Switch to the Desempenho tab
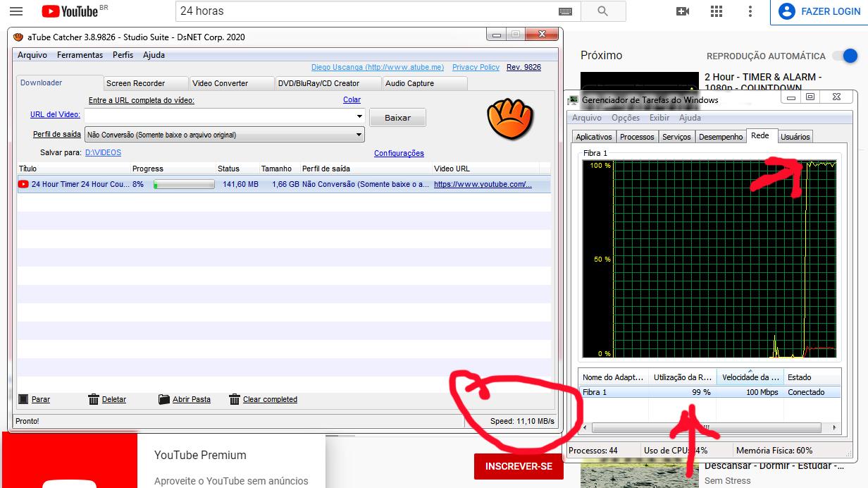This screenshot has width=868, height=488. [721, 137]
